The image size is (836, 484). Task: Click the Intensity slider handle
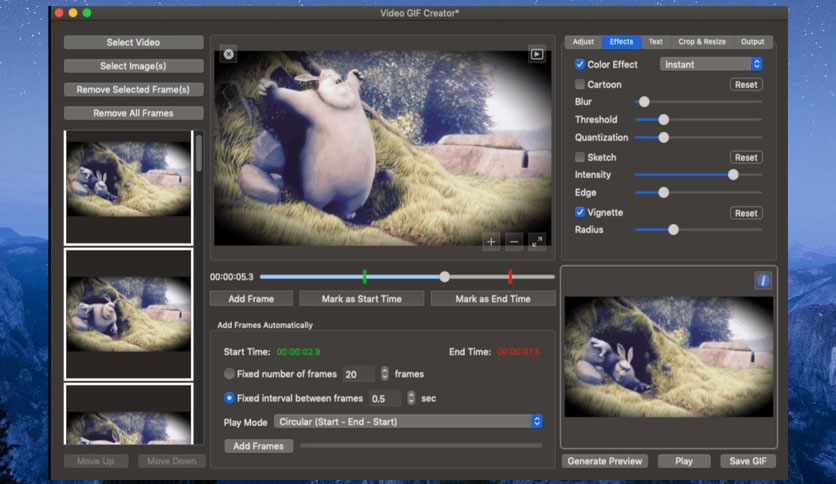point(733,175)
